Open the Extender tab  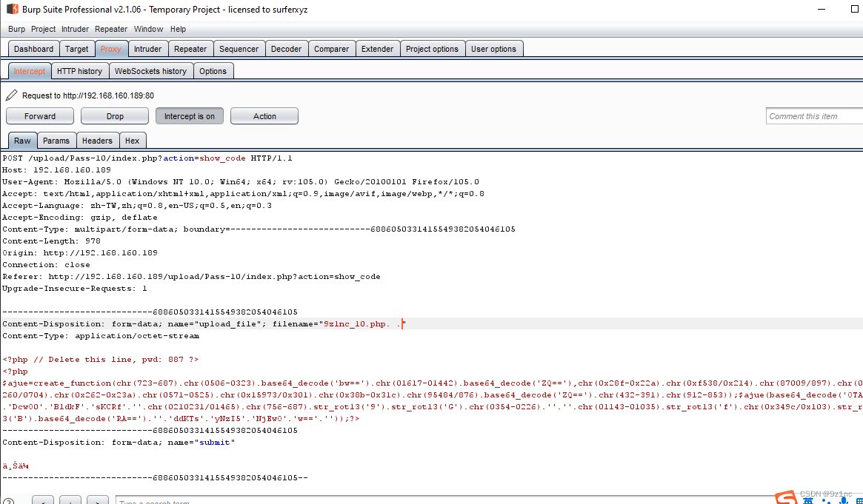(x=378, y=49)
